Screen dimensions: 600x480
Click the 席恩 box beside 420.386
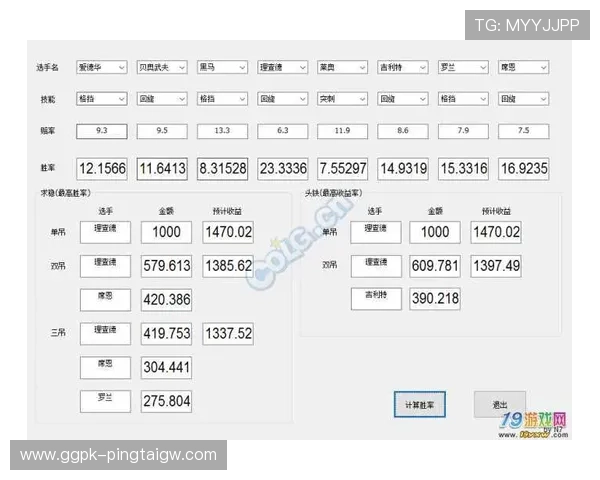pyautogui.click(x=105, y=300)
